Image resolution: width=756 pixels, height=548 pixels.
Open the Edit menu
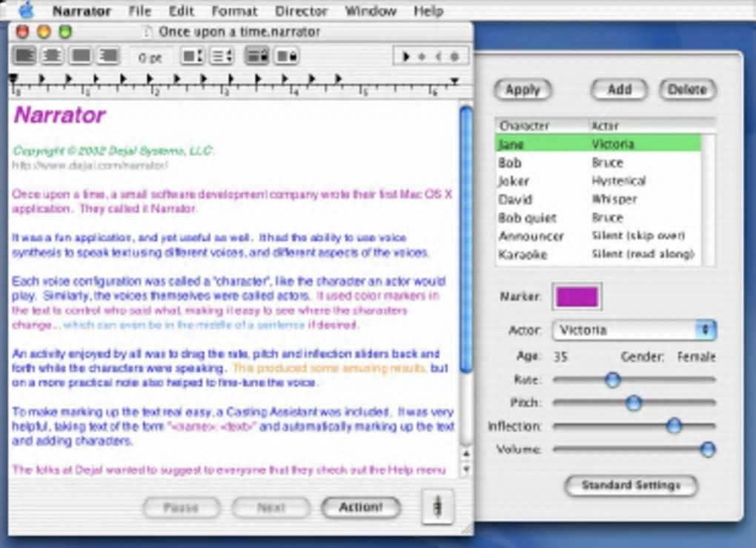click(x=182, y=10)
